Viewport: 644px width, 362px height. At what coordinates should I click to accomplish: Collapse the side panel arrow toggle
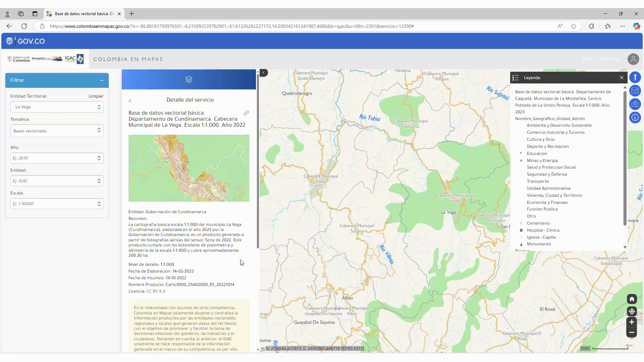tap(264, 72)
